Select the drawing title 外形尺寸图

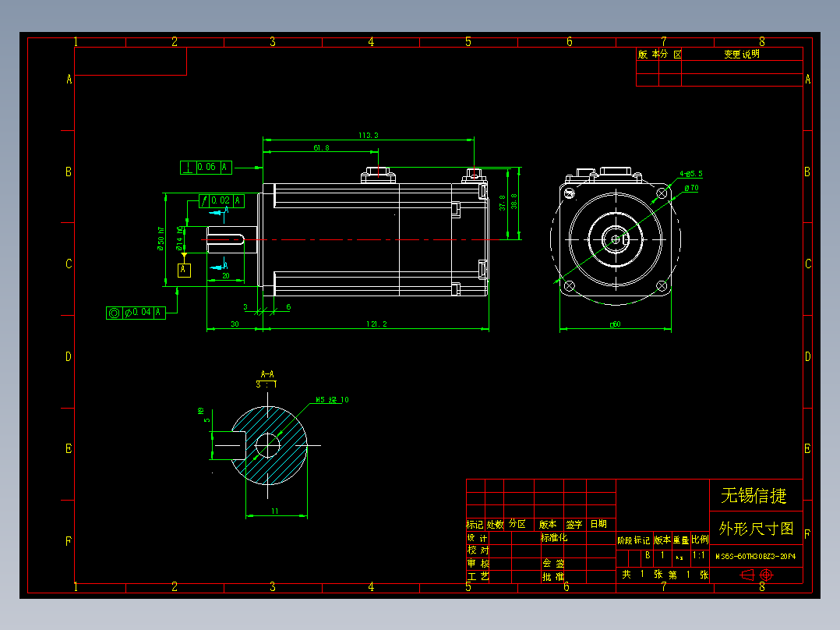pyautogui.click(x=755, y=529)
